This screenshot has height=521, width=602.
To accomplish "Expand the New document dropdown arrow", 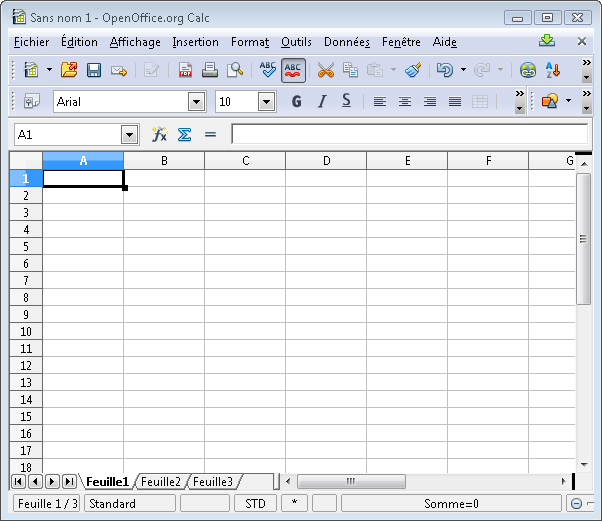I will point(49,70).
